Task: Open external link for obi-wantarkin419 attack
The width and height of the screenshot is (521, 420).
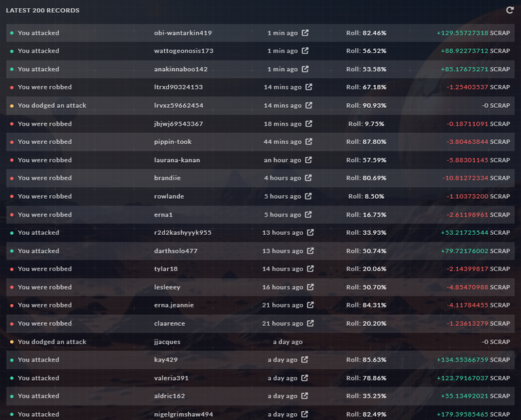Action: [x=305, y=33]
